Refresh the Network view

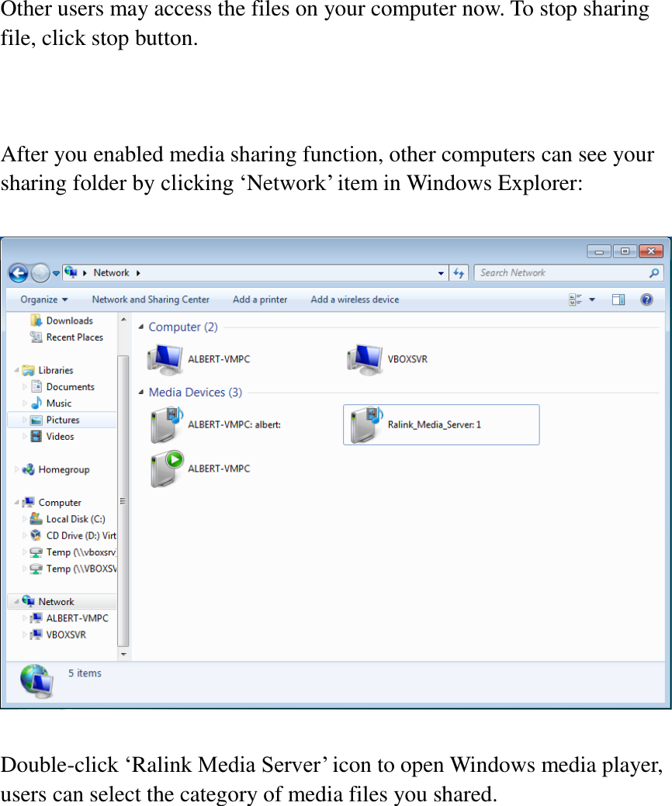(x=459, y=273)
